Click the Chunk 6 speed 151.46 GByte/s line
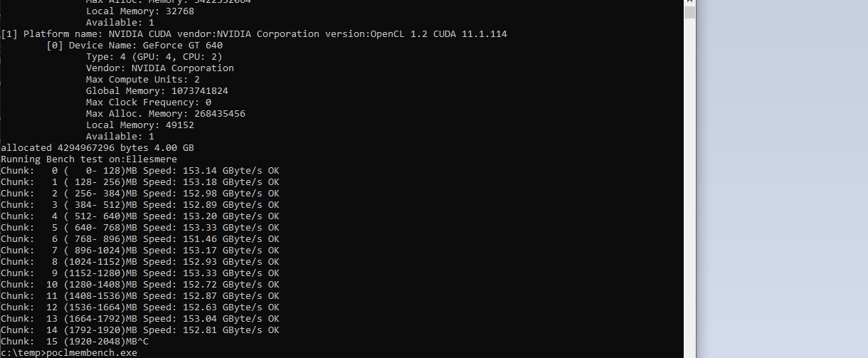The image size is (868, 358). click(139, 239)
